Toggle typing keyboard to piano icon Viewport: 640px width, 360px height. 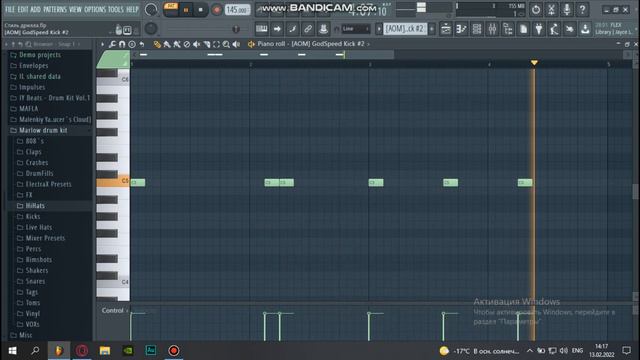coord(262,29)
